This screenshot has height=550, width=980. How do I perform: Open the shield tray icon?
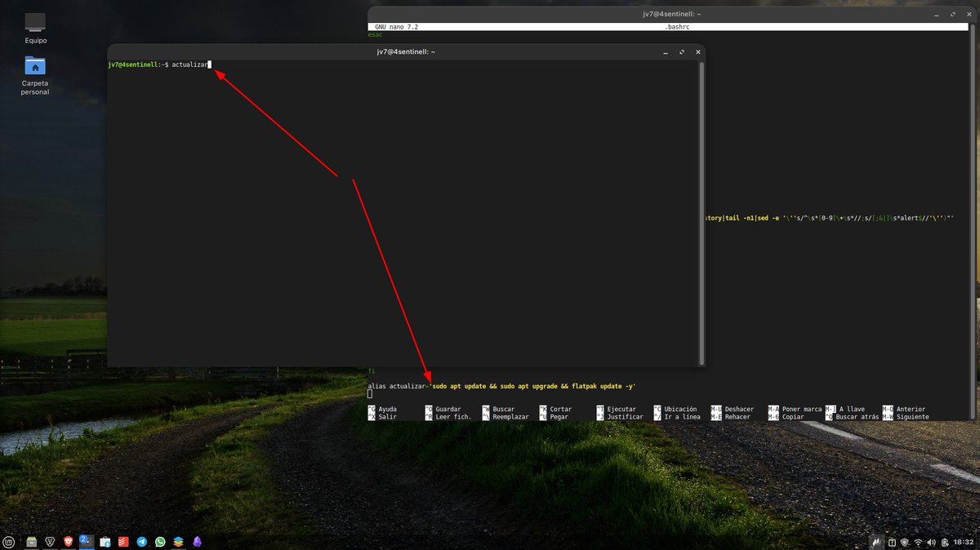point(904,542)
